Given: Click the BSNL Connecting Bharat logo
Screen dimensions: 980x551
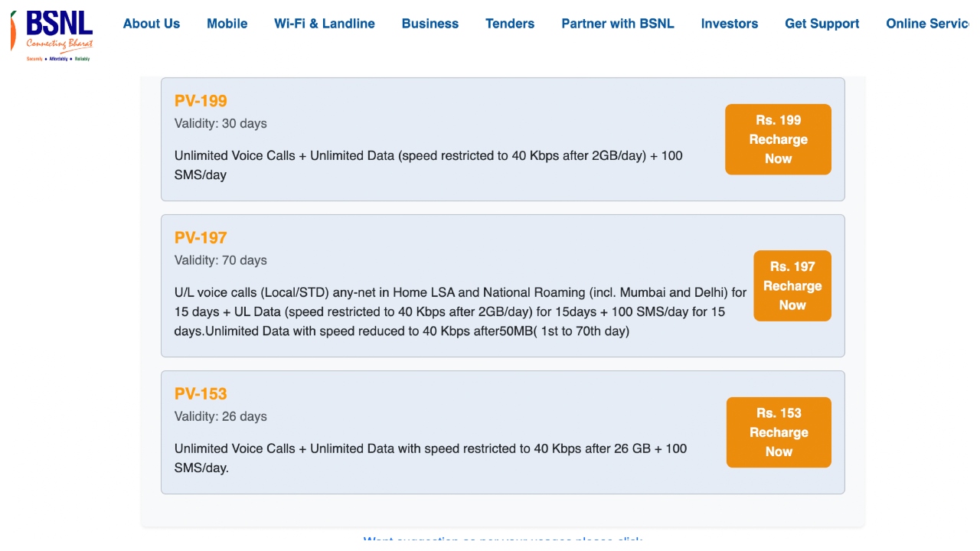Looking at the screenshot, I should (52, 35).
